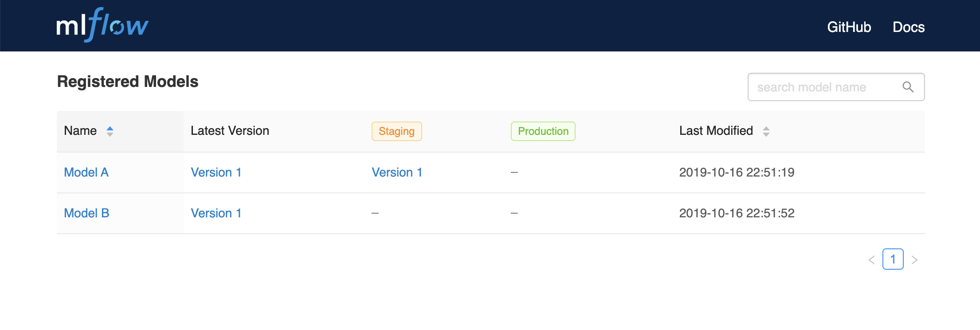
Task: Select page 1 in pagination
Action: tap(893, 259)
